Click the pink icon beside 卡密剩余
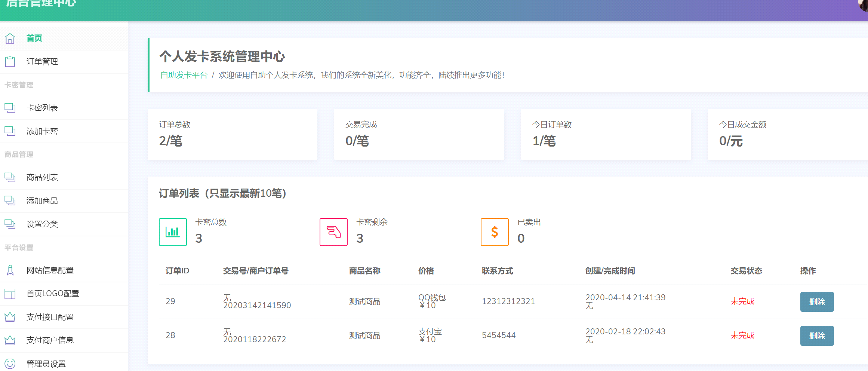868x371 pixels. click(333, 232)
